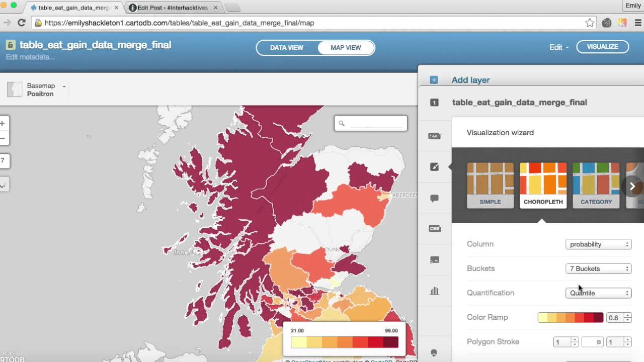Screen dimensions: 644x362
Task: Open the Polygon Stroke color swatch
Action: tap(592, 342)
